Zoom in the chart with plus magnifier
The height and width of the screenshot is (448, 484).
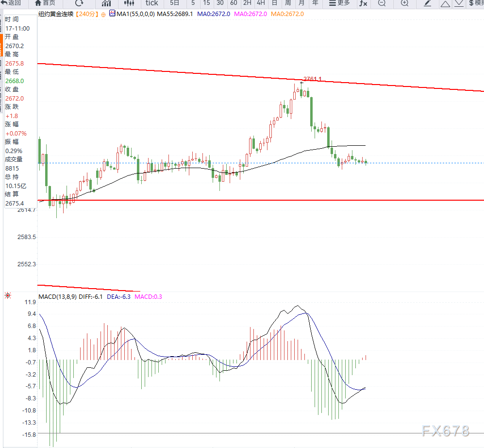click(405, 3)
